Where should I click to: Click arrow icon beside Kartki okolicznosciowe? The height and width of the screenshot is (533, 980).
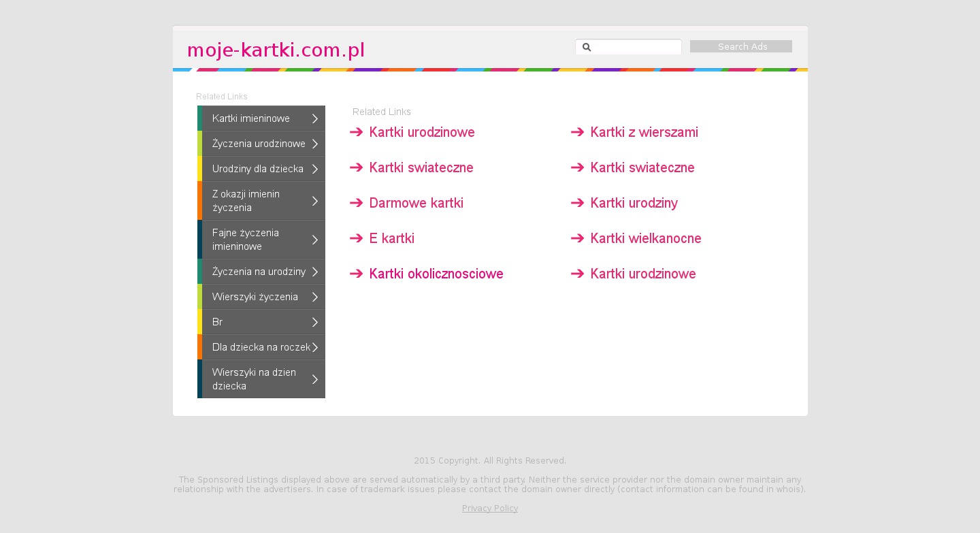(x=356, y=274)
